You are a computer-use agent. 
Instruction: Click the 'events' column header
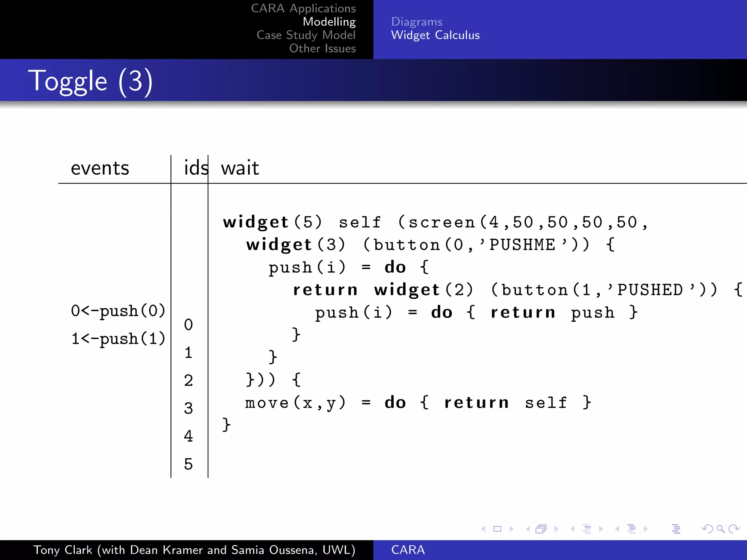point(100,168)
